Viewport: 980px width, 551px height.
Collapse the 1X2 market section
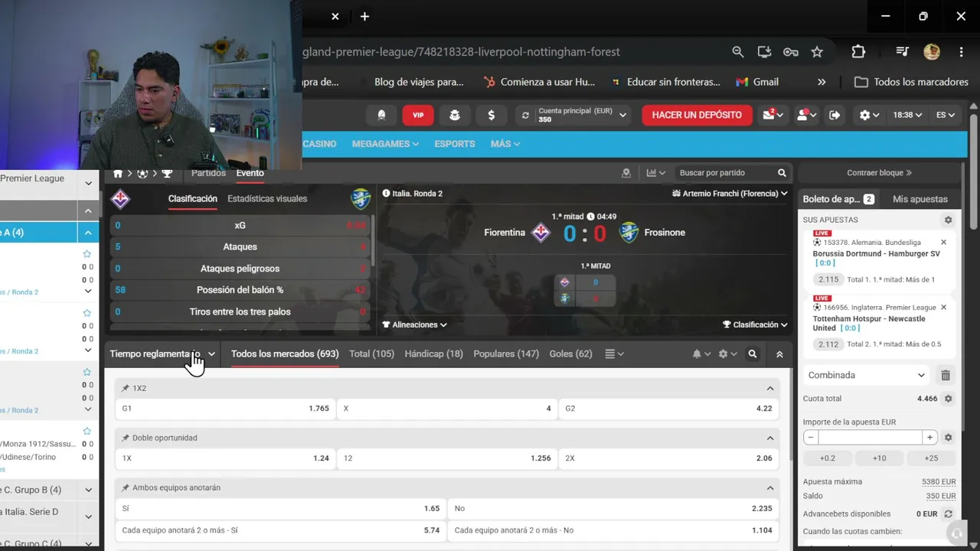click(770, 389)
